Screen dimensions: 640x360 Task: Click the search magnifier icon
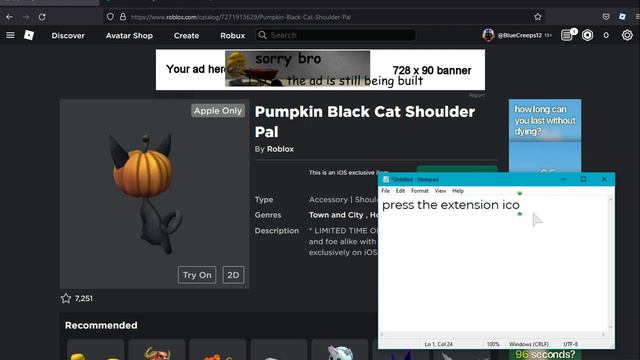262,35
